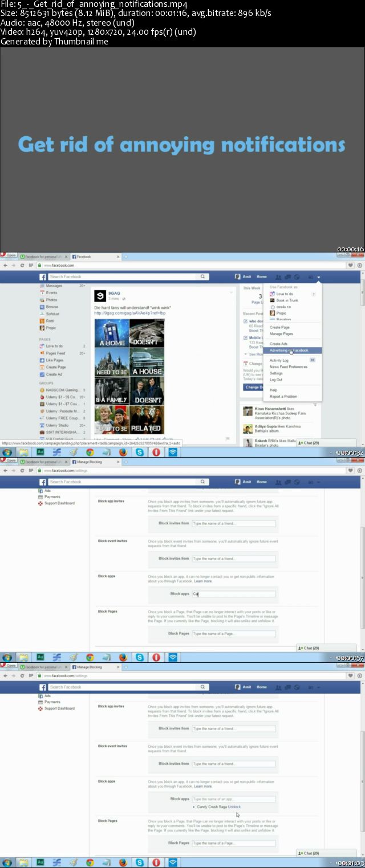Switch to the Facebook tab in news feed frame
The image size is (365, 868).
point(95,257)
